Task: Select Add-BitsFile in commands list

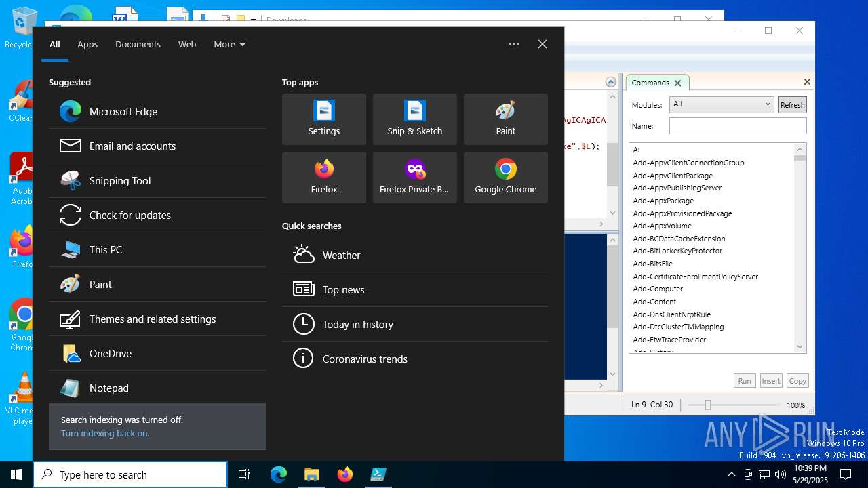Action: point(652,264)
